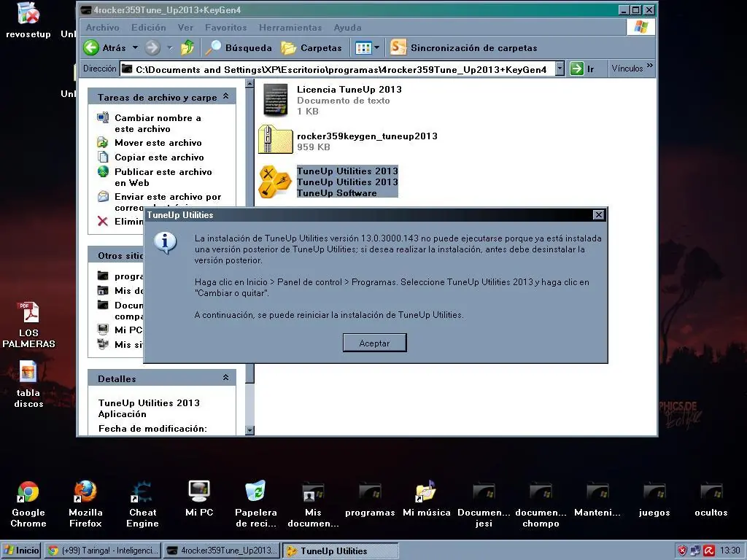This screenshot has height=560, width=747.
Task: Open the Ver menu
Action: [x=185, y=28]
